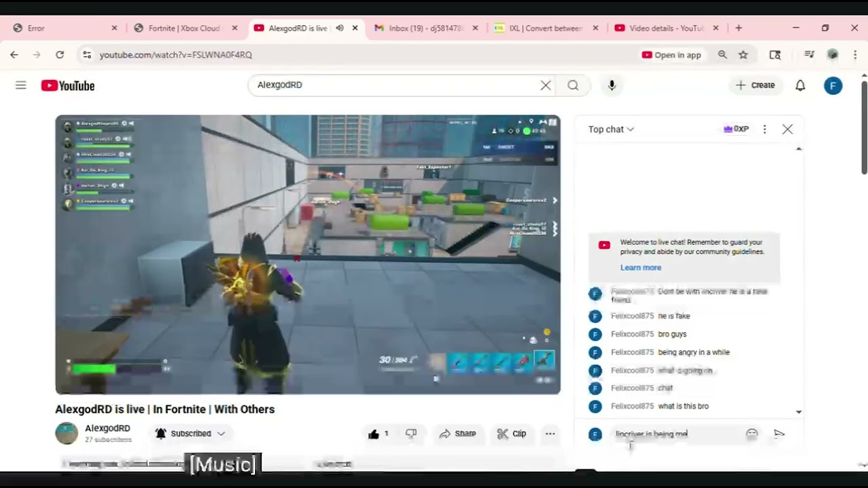Switch to the Error tab
This screenshot has width=868, height=488.
coord(64,28)
